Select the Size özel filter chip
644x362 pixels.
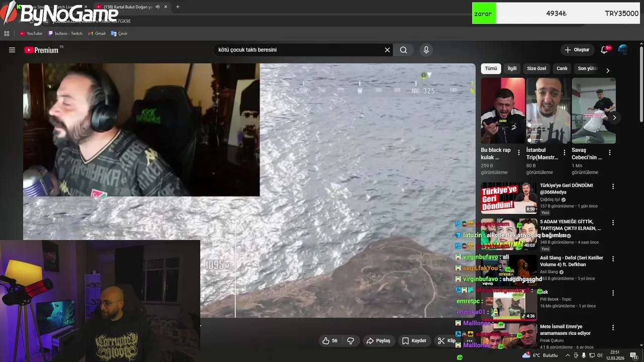point(536,68)
